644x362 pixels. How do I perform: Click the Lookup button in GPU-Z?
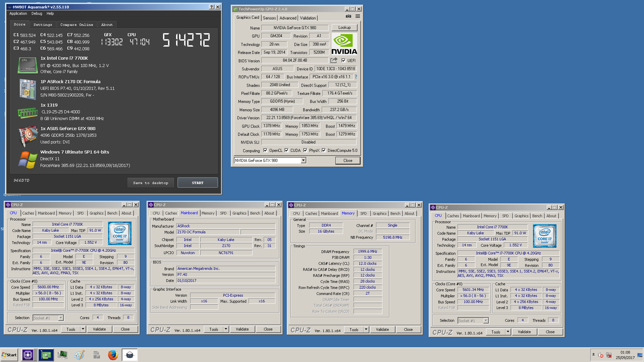(344, 27)
